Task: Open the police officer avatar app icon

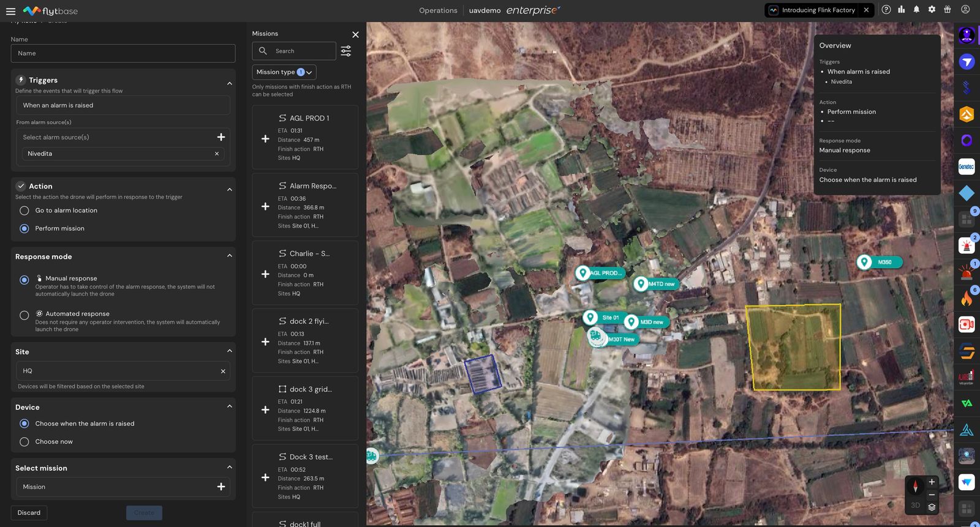Action: pos(967,36)
